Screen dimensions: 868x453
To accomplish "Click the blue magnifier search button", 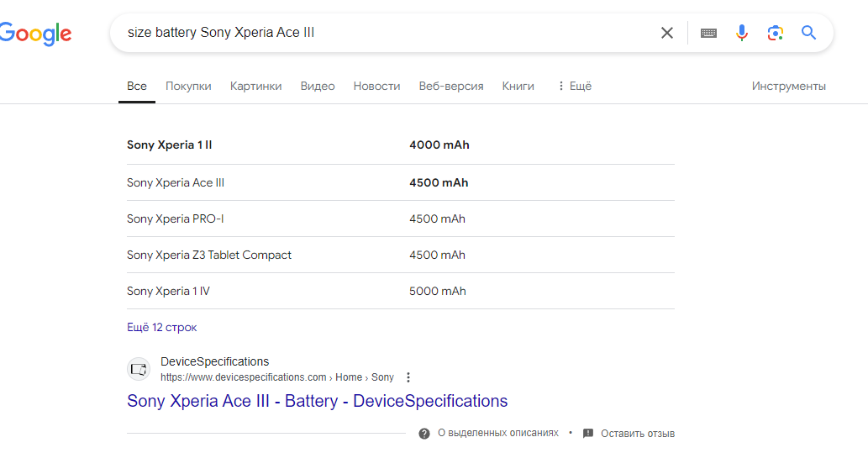I will pyautogui.click(x=809, y=33).
